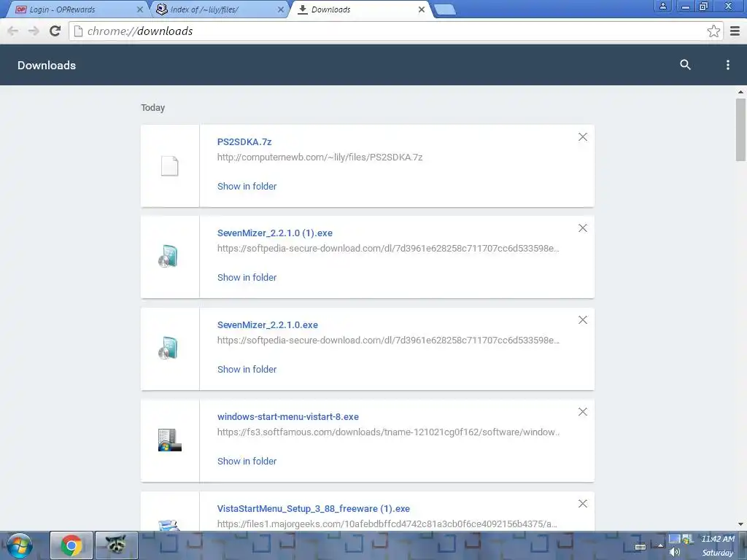
Task: Click the scrollbar down arrow
Action: 740,524
